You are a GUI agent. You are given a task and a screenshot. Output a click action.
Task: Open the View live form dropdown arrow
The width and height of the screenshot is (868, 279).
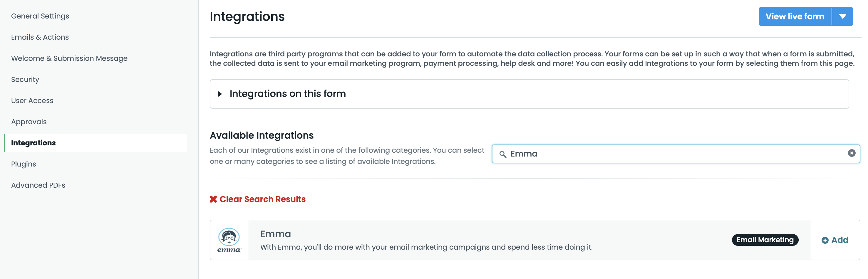tap(842, 16)
